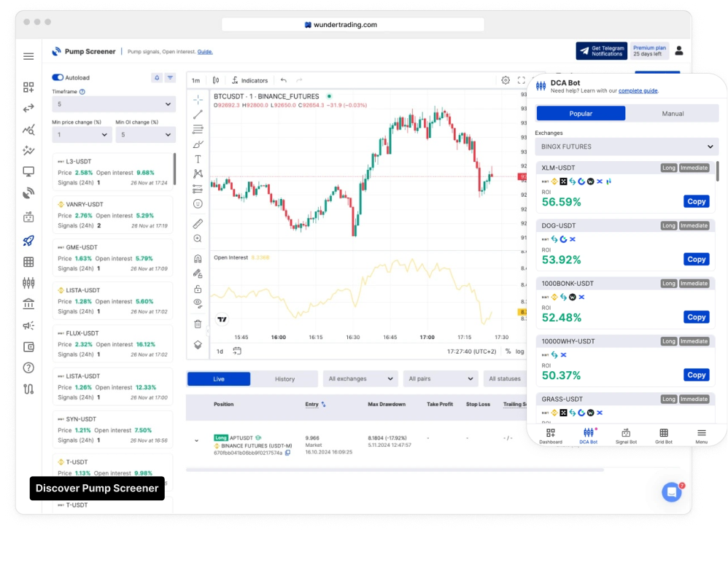Click the Indicators button
Image resolution: width=728 pixels, height=576 pixels.
249,80
